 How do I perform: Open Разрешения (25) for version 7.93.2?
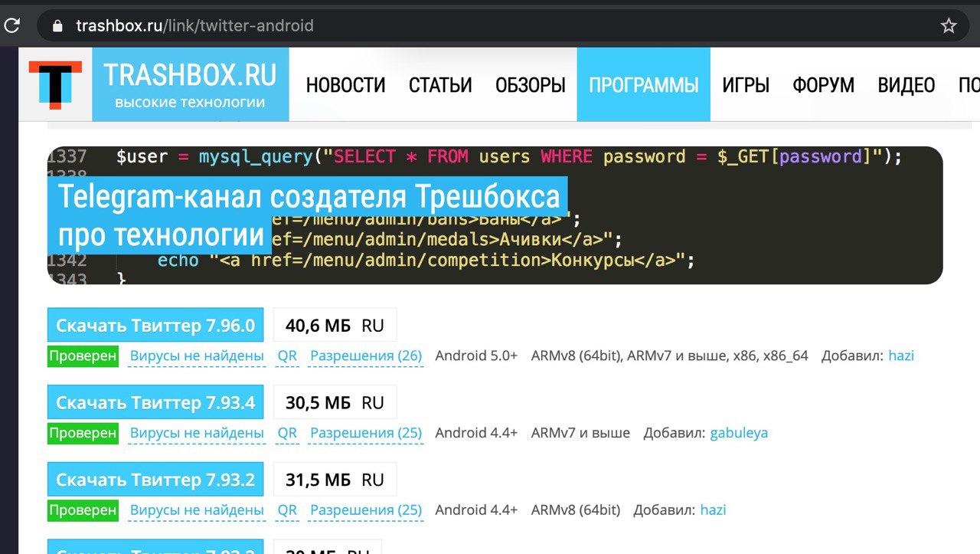[366, 510]
